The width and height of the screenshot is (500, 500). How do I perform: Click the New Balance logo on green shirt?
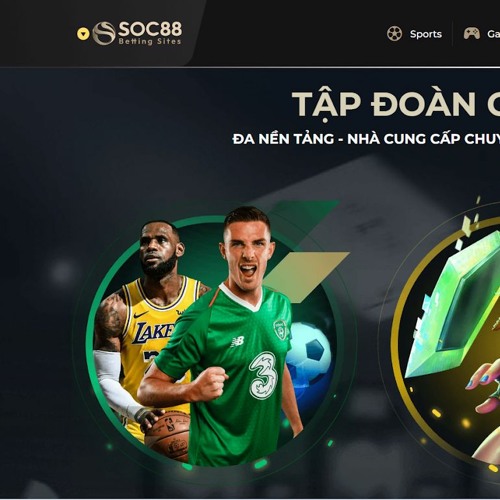point(237,341)
